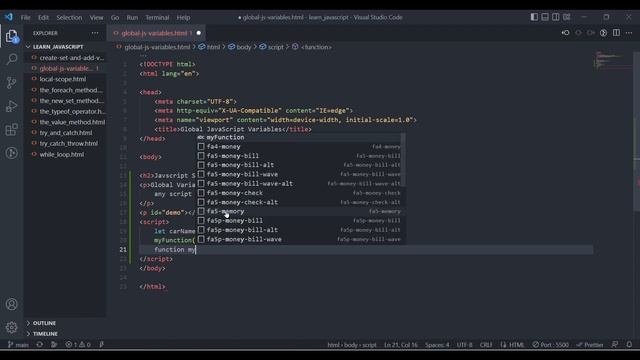Click the circular preview icon in editor toolbar
Viewport: 640px width, 360px height.
pos(603,33)
